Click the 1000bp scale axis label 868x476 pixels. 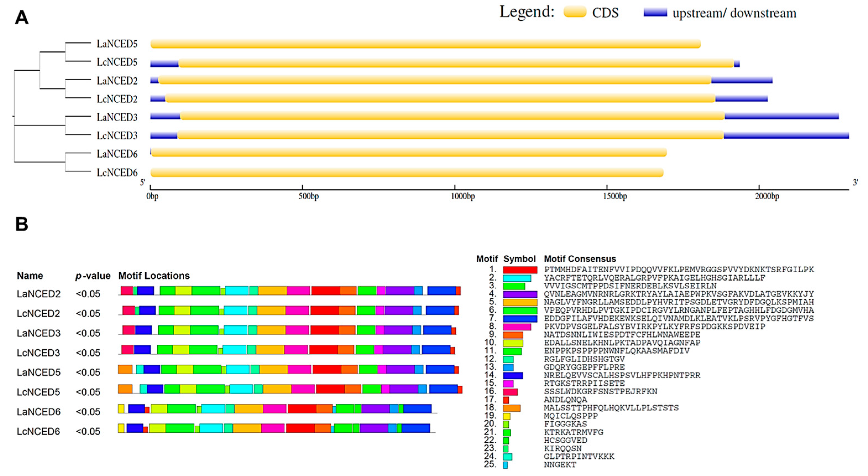(463, 196)
